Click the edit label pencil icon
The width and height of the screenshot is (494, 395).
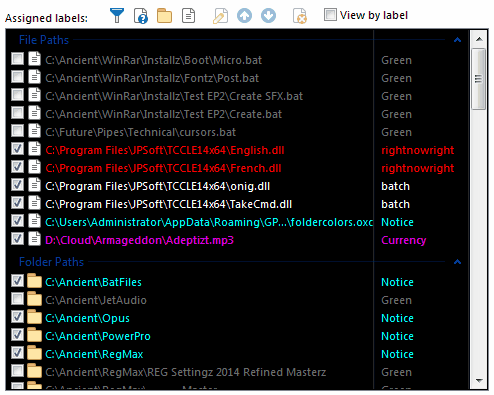point(220,16)
